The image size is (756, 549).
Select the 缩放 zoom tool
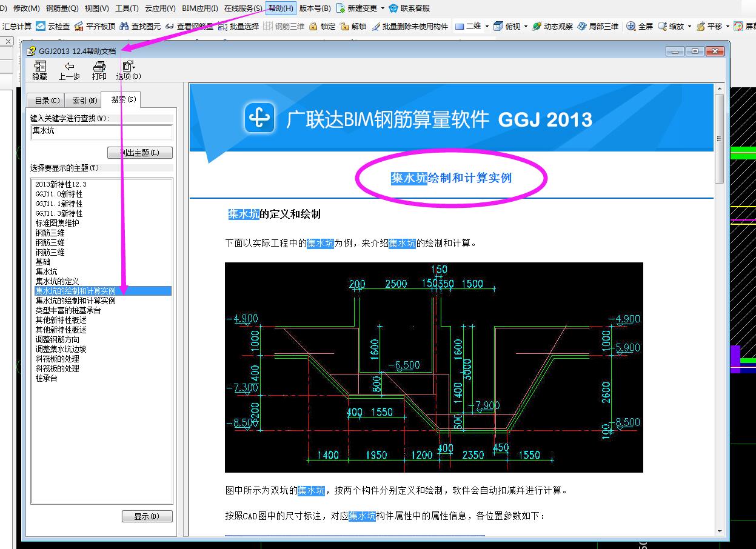(x=671, y=26)
